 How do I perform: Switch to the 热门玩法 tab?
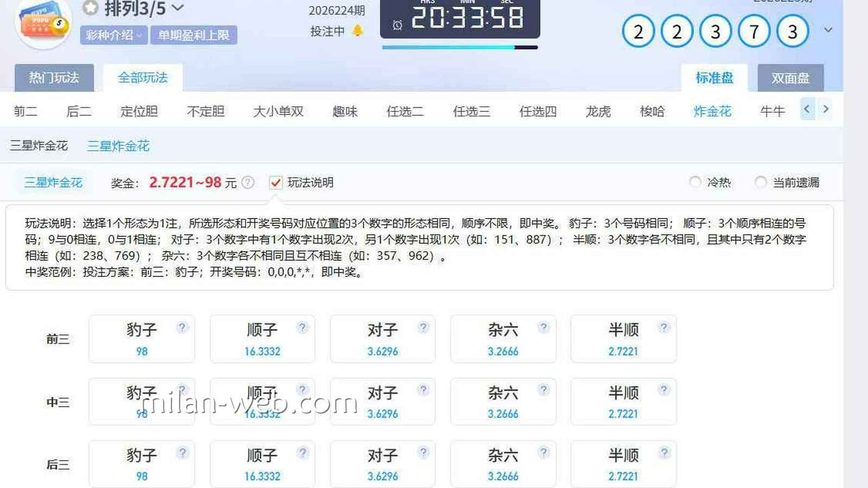(54, 78)
